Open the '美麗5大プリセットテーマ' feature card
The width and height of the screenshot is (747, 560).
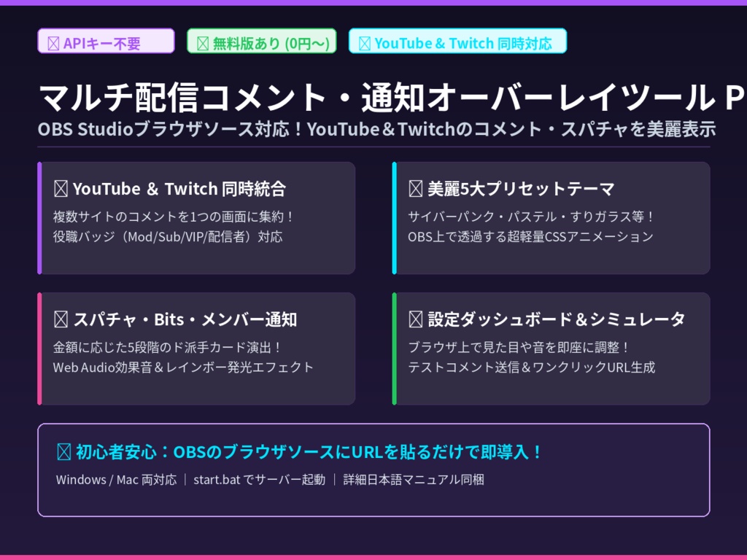[x=551, y=218]
